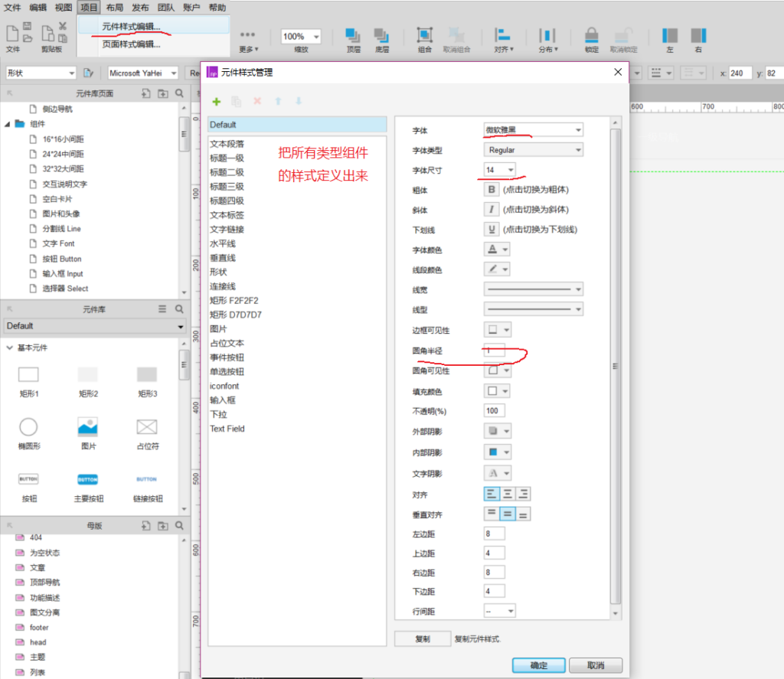Set 对齐 to right align
Image resolution: width=784 pixels, height=679 pixels.
click(523, 494)
